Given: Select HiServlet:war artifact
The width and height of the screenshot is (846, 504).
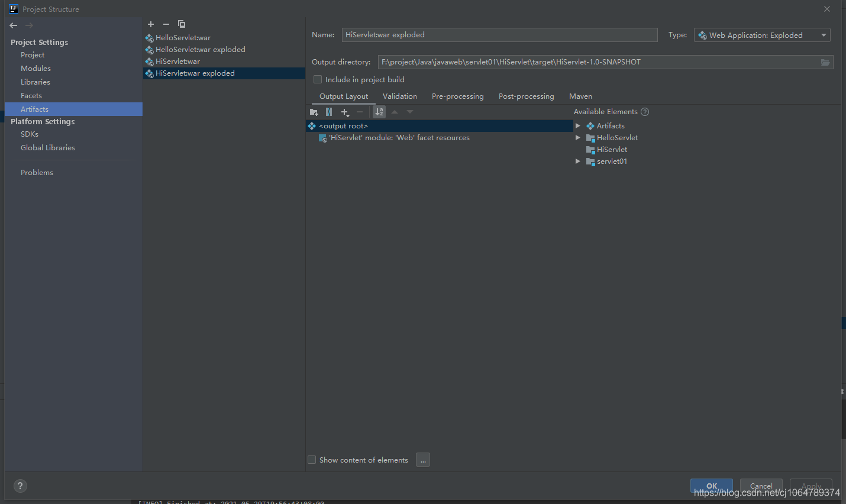Looking at the screenshot, I should (177, 62).
